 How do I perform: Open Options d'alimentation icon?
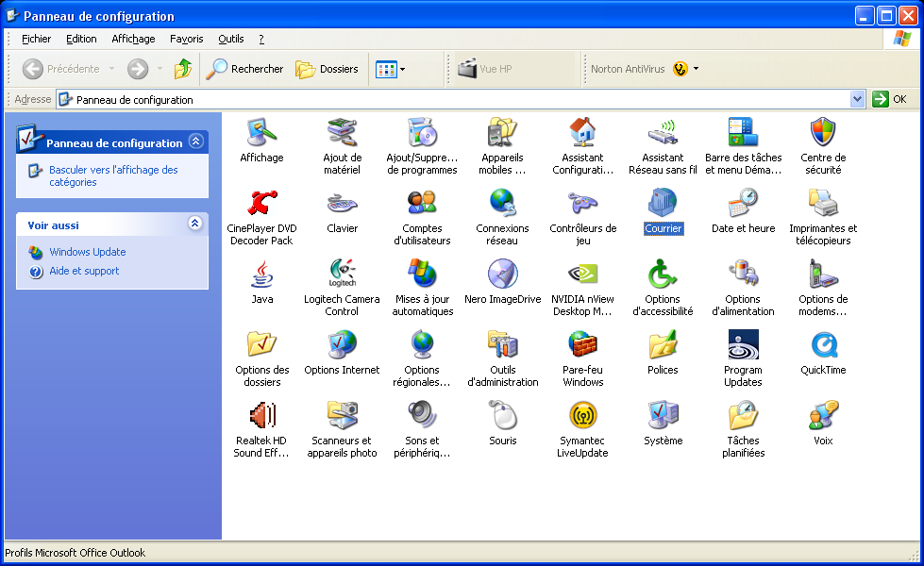tap(743, 275)
